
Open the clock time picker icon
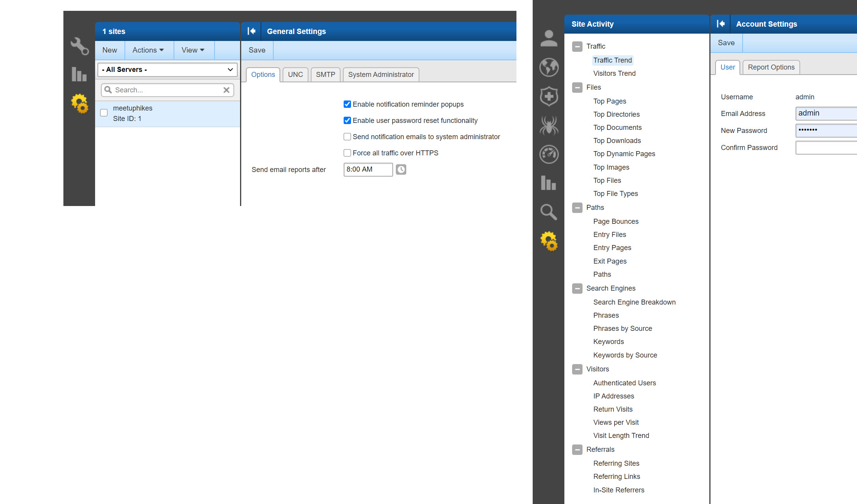coord(401,169)
